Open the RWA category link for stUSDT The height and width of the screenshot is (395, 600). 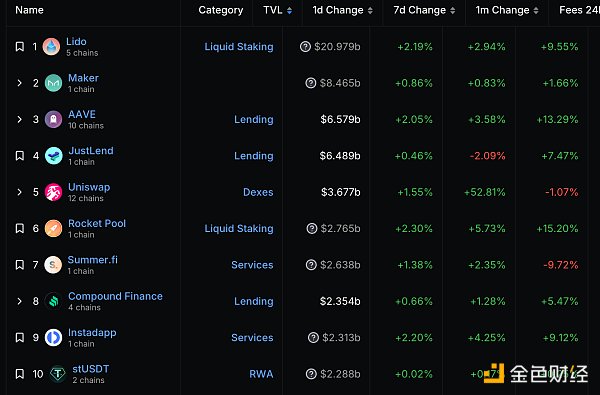click(261, 374)
